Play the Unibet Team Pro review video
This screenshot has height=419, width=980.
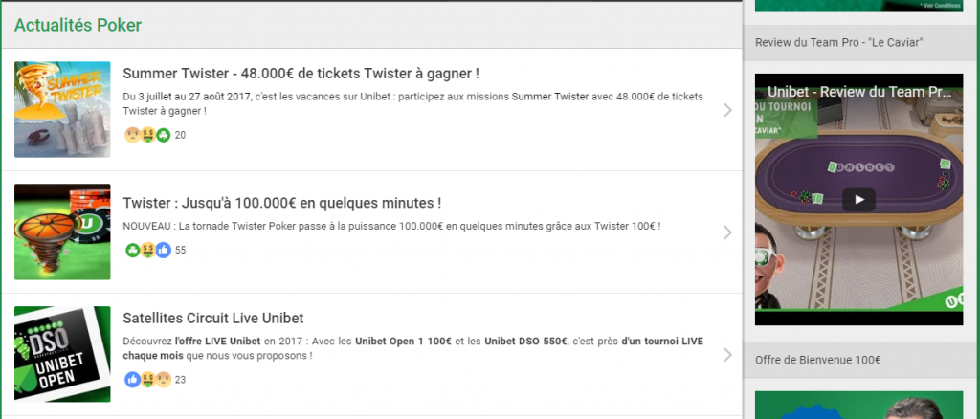point(858,200)
